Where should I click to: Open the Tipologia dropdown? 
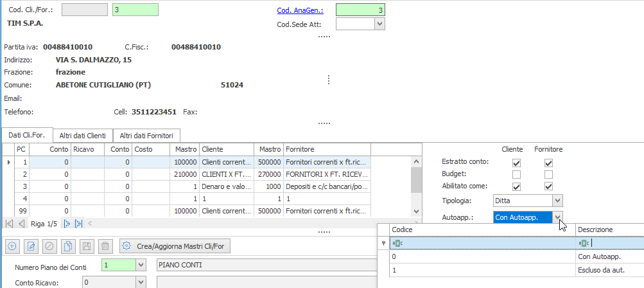[557, 201]
